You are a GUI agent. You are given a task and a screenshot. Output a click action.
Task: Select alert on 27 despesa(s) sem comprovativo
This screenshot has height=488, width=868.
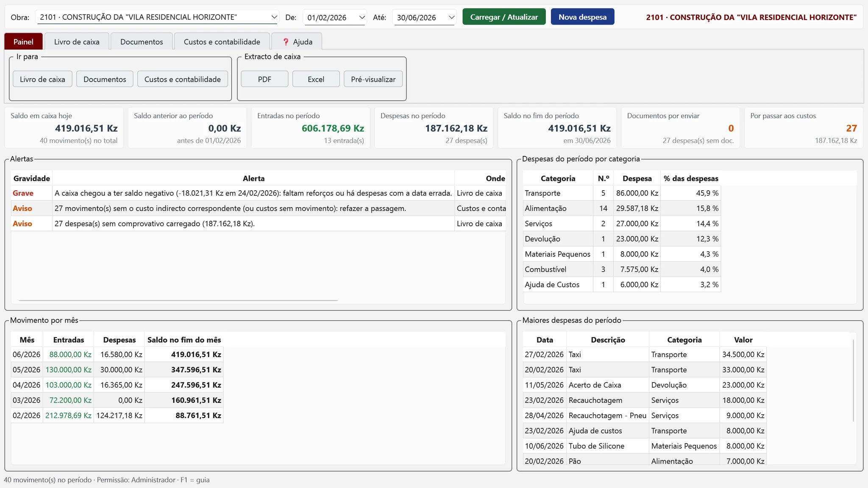[x=258, y=224]
